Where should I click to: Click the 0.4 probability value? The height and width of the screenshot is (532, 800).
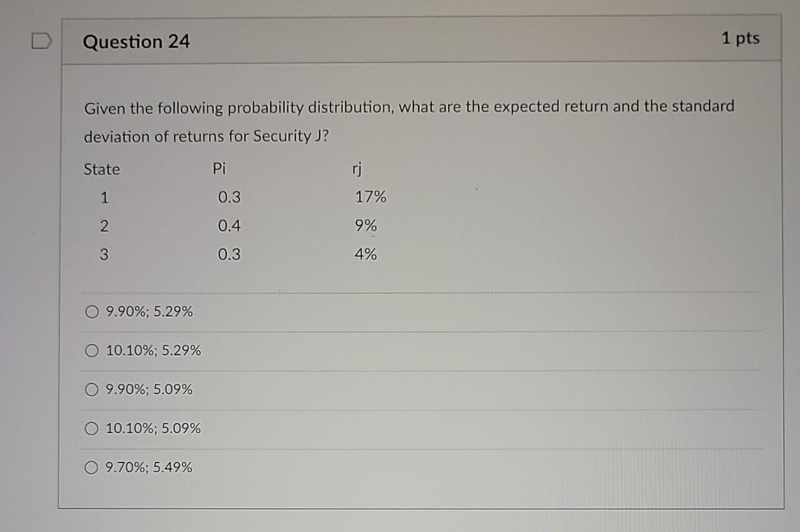pos(228,225)
